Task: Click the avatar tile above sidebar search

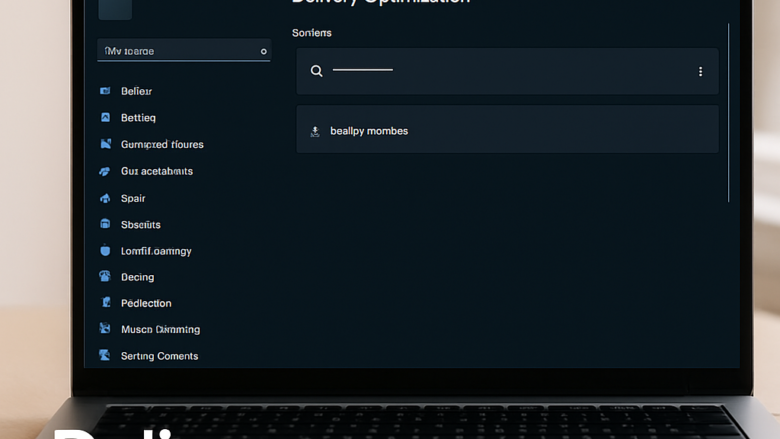Action: pyautogui.click(x=115, y=9)
